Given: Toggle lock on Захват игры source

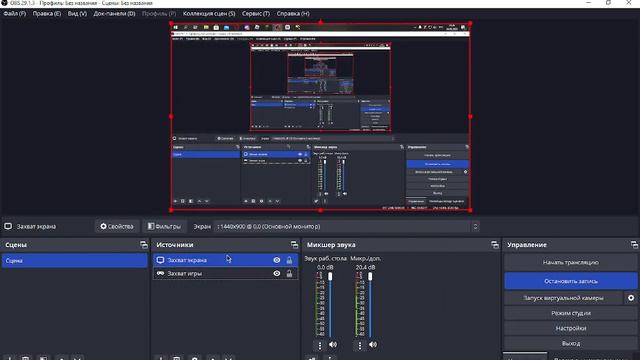Looking at the screenshot, I should [x=289, y=273].
